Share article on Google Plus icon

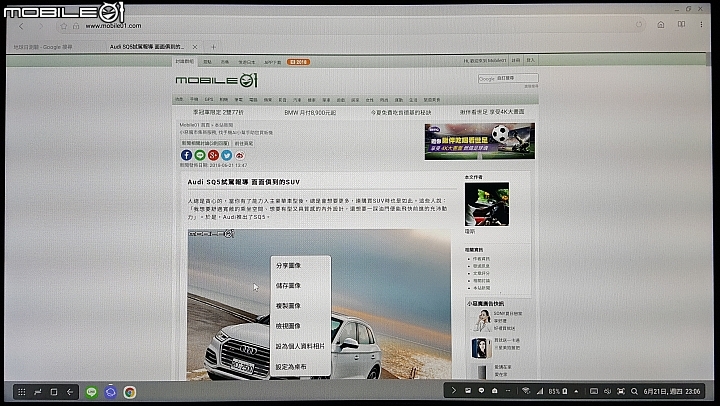click(213, 155)
